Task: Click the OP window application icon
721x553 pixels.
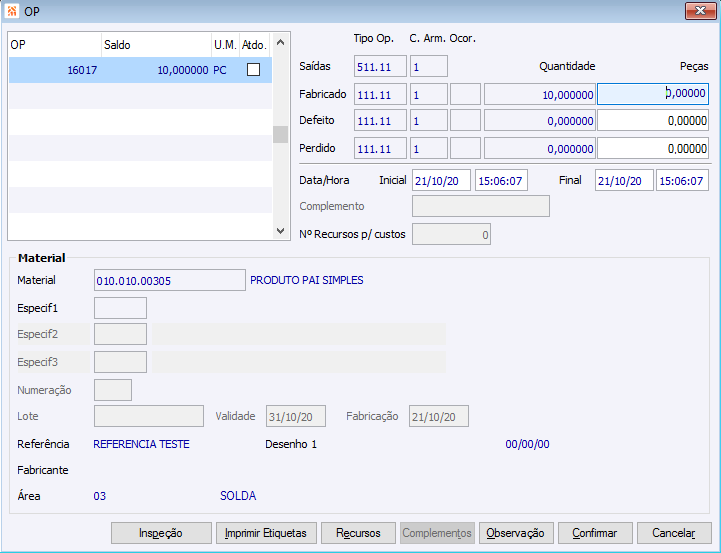Action: [12, 11]
